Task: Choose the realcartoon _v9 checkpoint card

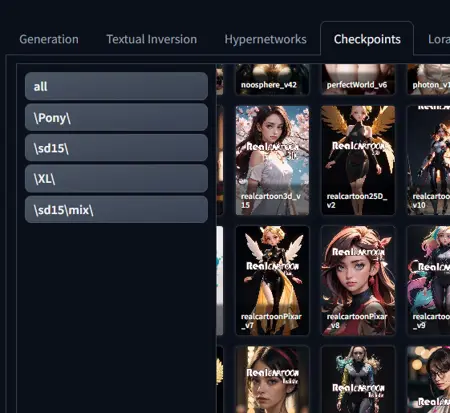Action: 429,280
